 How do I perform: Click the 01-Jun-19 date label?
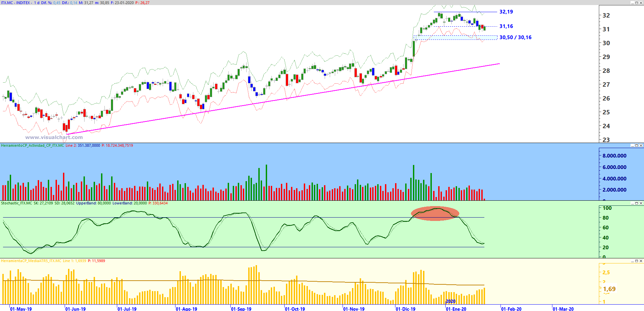pyautogui.click(x=75, y=309)
